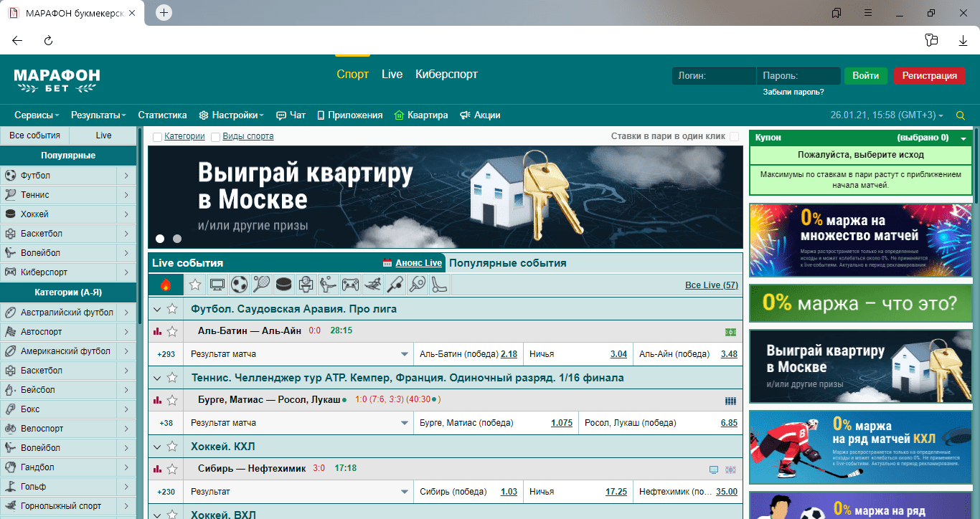Open scoreboard icon for Бурге — Росол
Screen dimensions: 980x519
tap(730, 401)
